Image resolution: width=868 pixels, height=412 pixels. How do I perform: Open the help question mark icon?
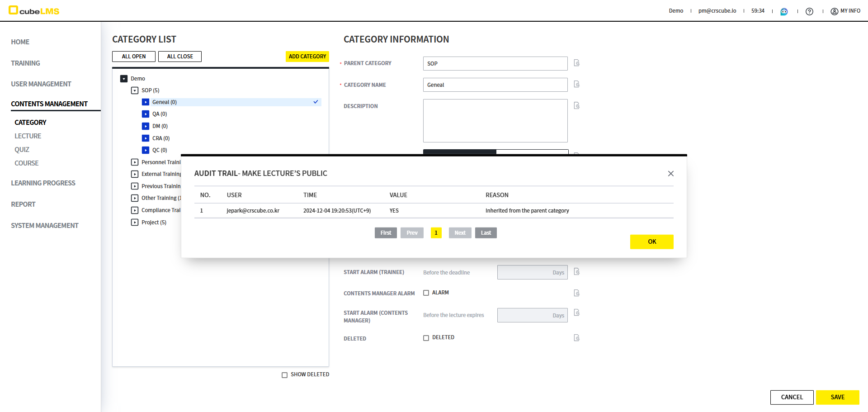[x=809, y=11]
